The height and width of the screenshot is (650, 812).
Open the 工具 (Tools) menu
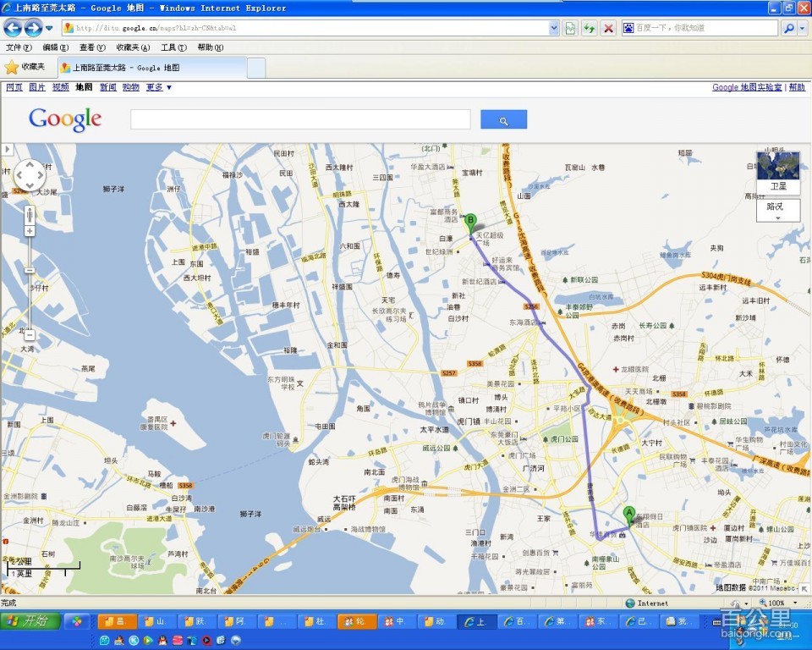[173, 47]
